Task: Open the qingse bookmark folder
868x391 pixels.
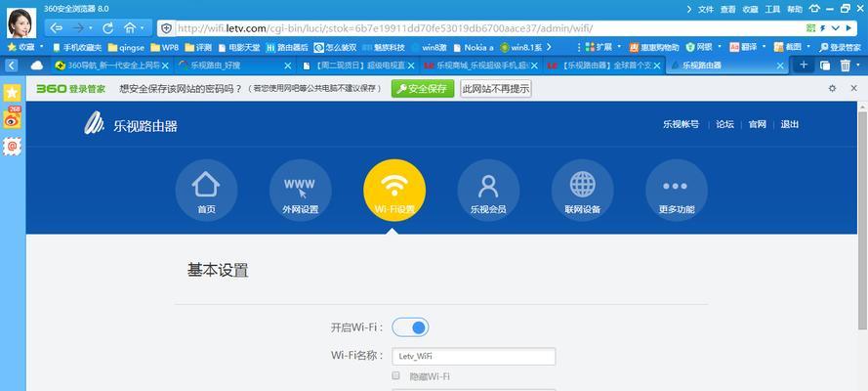Action: (126, 47)
